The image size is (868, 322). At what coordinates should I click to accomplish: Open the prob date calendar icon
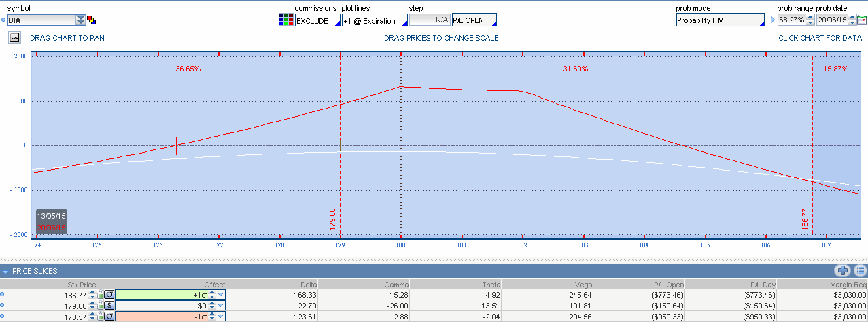coord(861,20)
